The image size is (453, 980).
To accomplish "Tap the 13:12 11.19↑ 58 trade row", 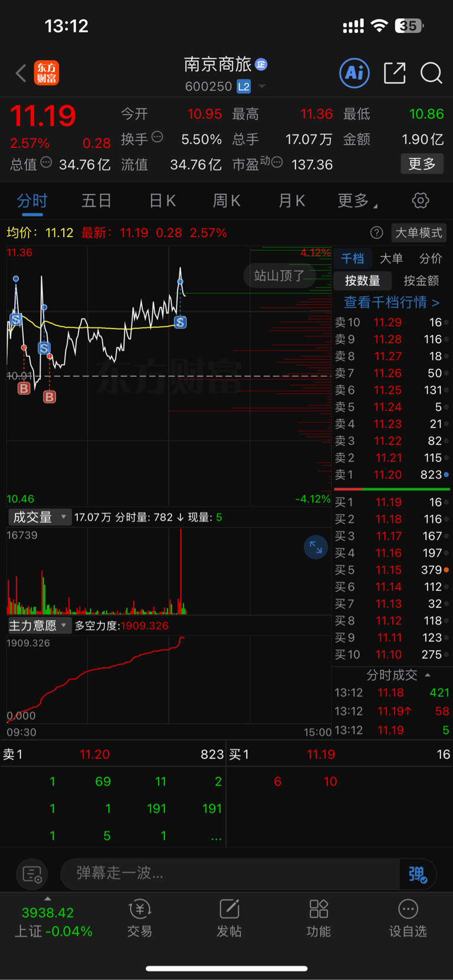I will (x=392, y=711).
